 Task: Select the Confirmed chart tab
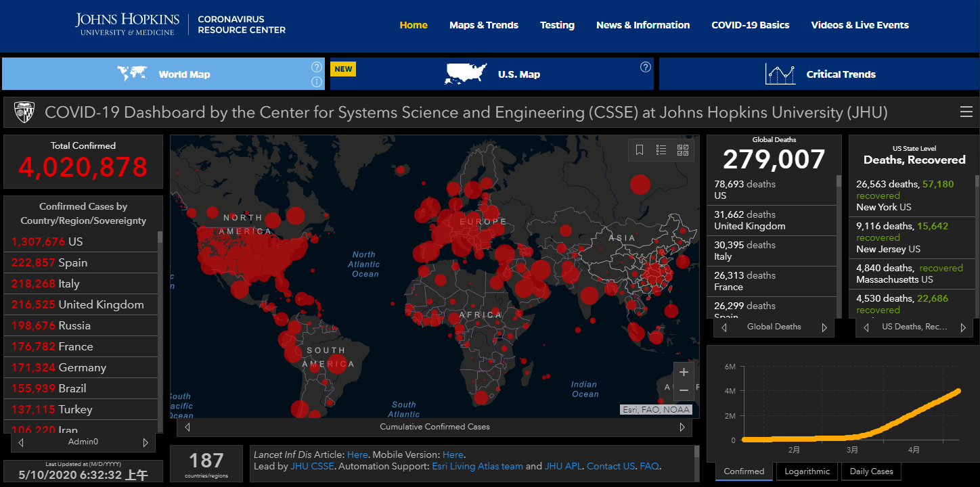click(744, 471)
